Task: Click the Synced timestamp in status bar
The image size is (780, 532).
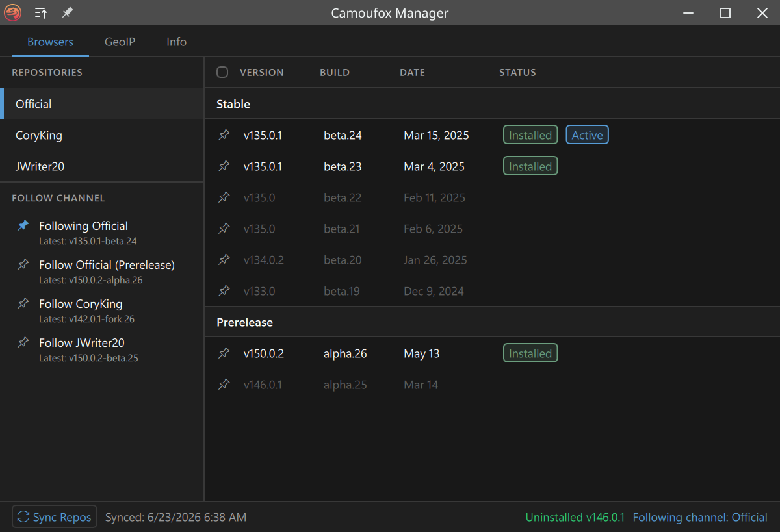Action: [x=175, y=517]
